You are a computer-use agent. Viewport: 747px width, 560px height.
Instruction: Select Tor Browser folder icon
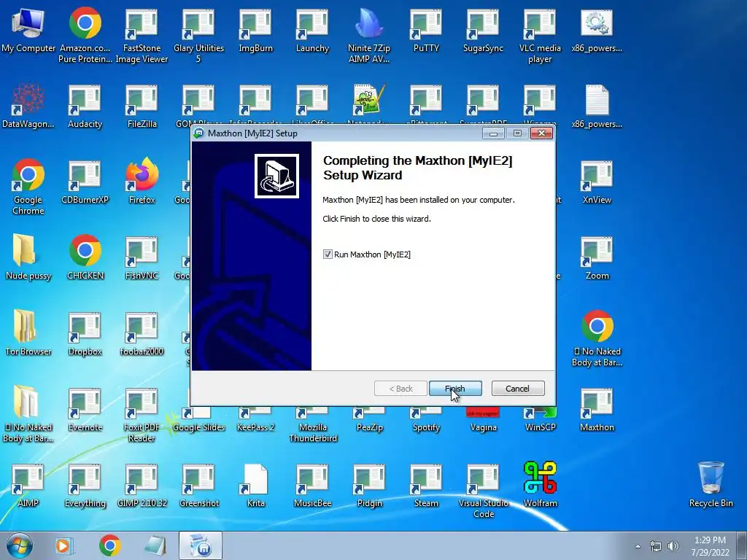tap(28, 334)
